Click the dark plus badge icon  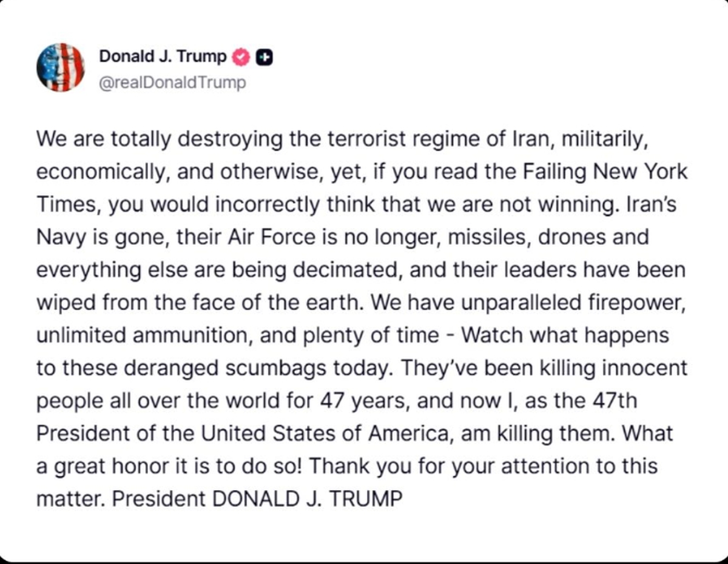click(x=264, y=57)
